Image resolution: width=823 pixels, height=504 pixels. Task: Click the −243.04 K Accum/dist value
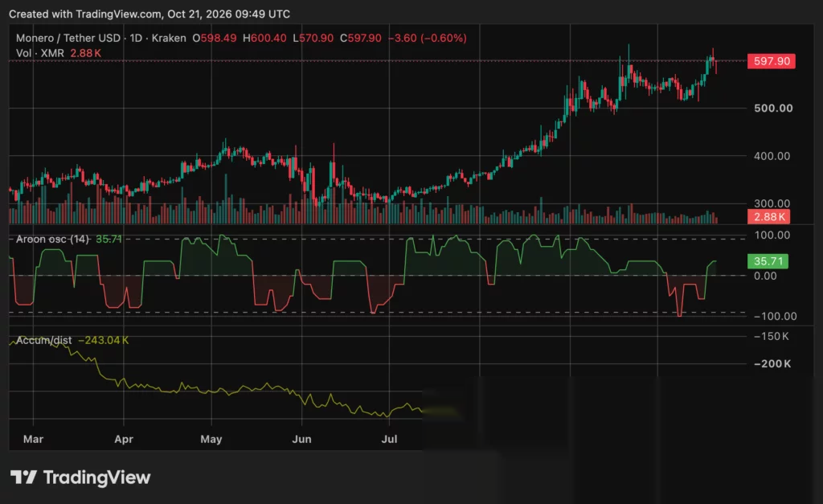pyautogui.click(x=104, y=340)
